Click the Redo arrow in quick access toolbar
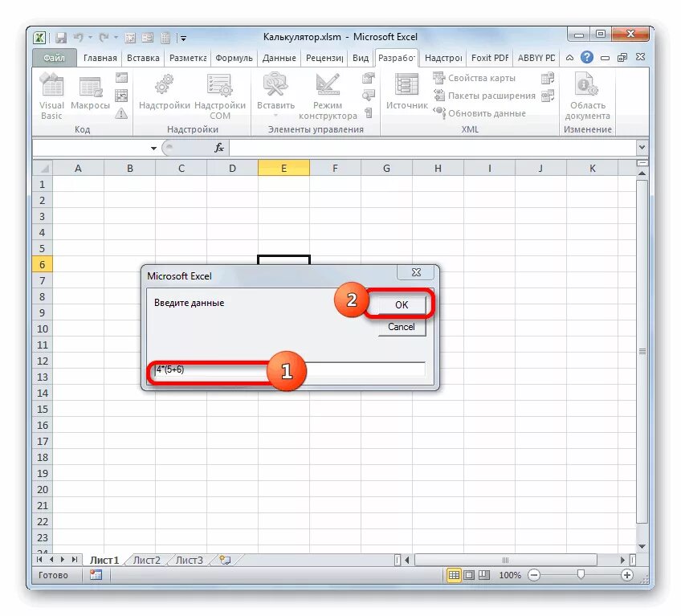Screen dimensions: 681x616 104,38
